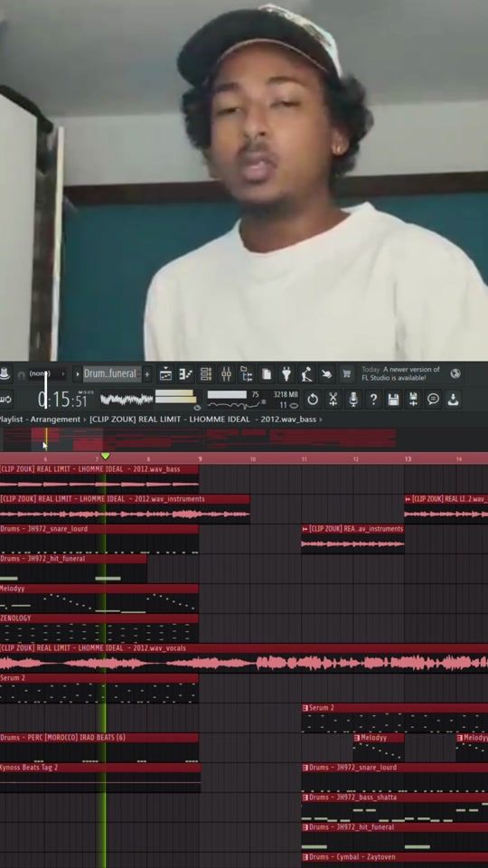Click the render download arrow icon
The width and height of the screenshot is (488, 868).
tap(453, 399)
